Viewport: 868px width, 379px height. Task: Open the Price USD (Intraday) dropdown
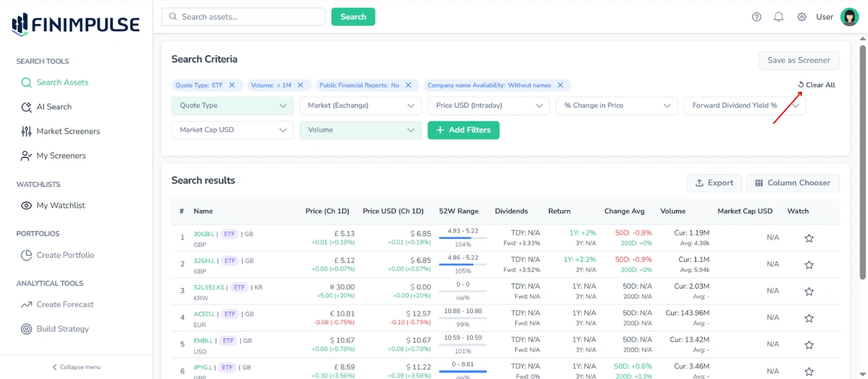tap(488, 106)
